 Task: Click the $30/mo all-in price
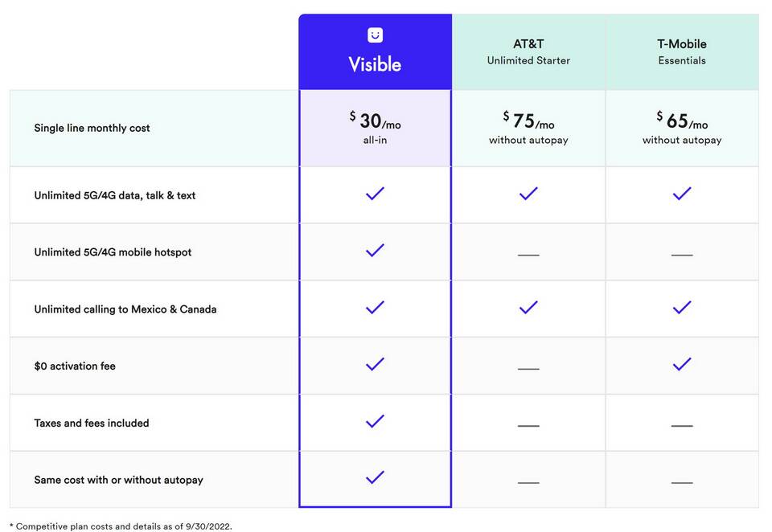[376, 128]
